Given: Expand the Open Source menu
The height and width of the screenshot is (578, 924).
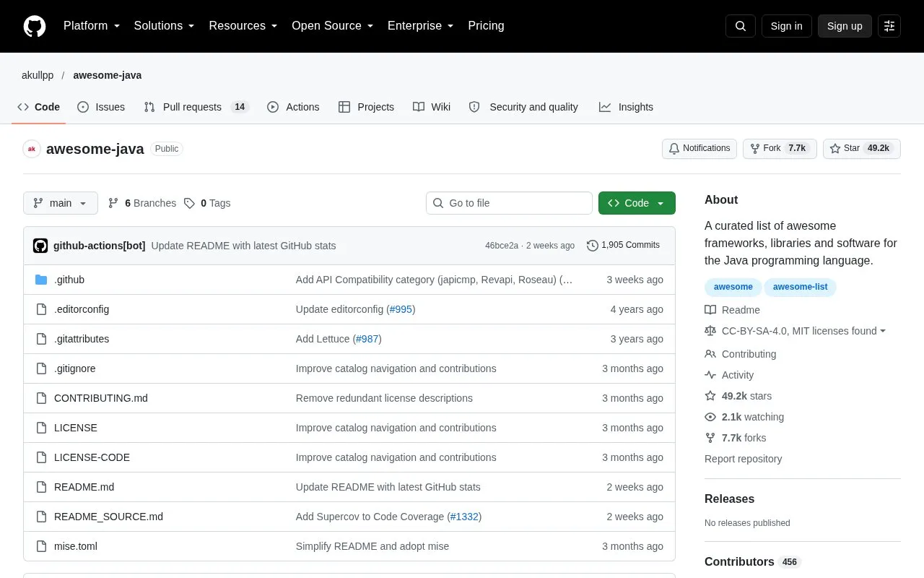Looking at the screenshot, I should pos(333,26).
